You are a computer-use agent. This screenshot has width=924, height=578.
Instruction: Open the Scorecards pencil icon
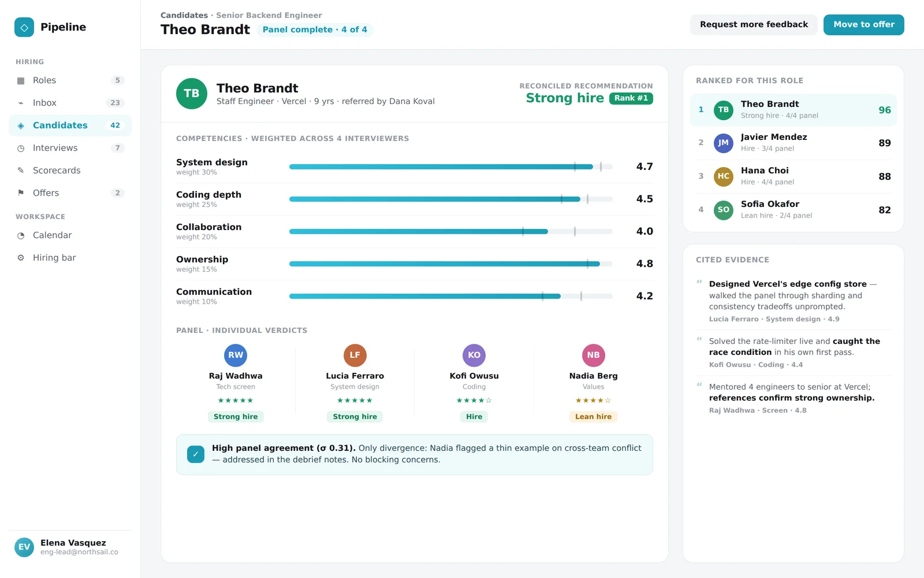[x=21, y=171]
